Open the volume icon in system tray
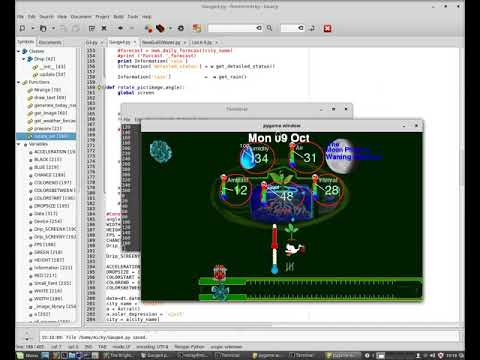The height and width of the screenshot is (360, 480). (x=432, y=355)
